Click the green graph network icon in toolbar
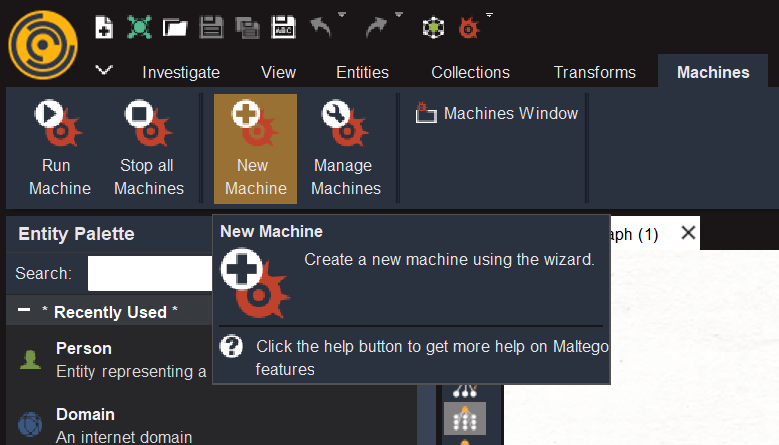This screenshot has width=779, height=445. (139, 27)
